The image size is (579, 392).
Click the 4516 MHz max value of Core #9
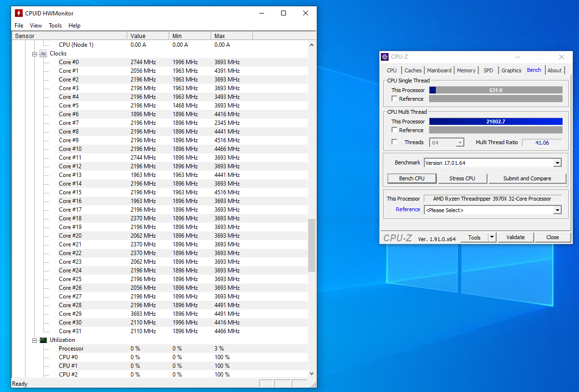click(x=227, y=140)
